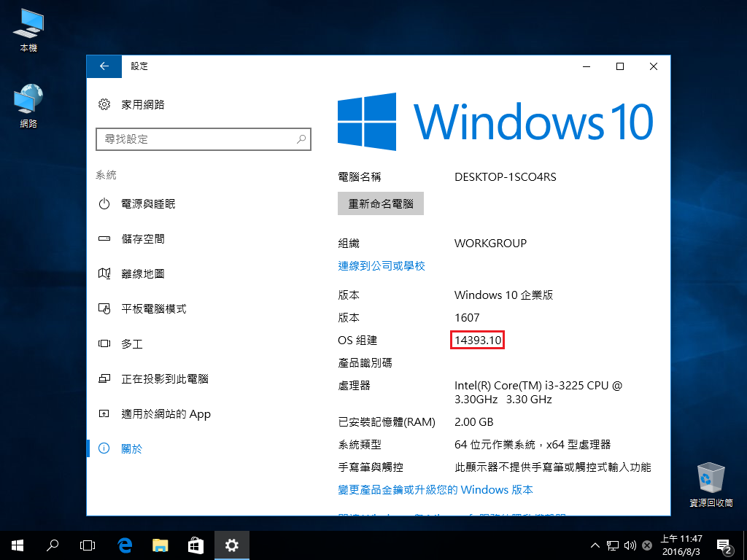
Task: Maximize the Settings window
Action: point(620,66)
